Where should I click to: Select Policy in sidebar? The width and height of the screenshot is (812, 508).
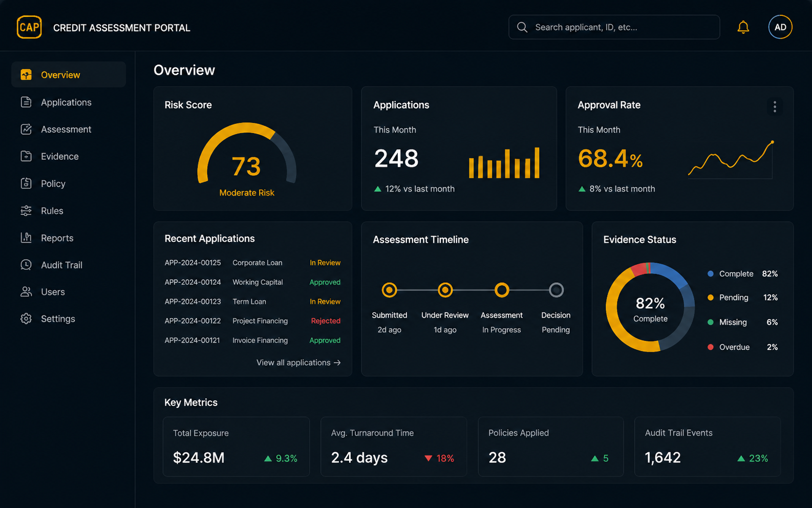(x=69, y=183)
